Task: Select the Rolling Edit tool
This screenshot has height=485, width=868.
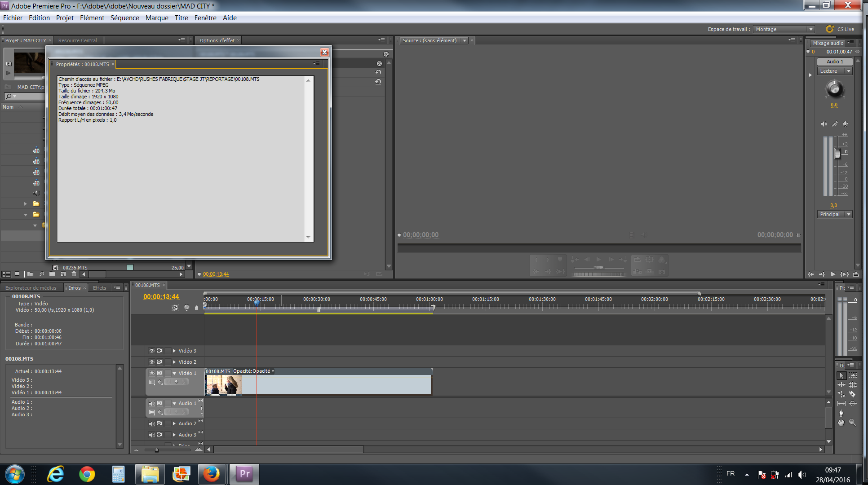Action: (853, 385)
